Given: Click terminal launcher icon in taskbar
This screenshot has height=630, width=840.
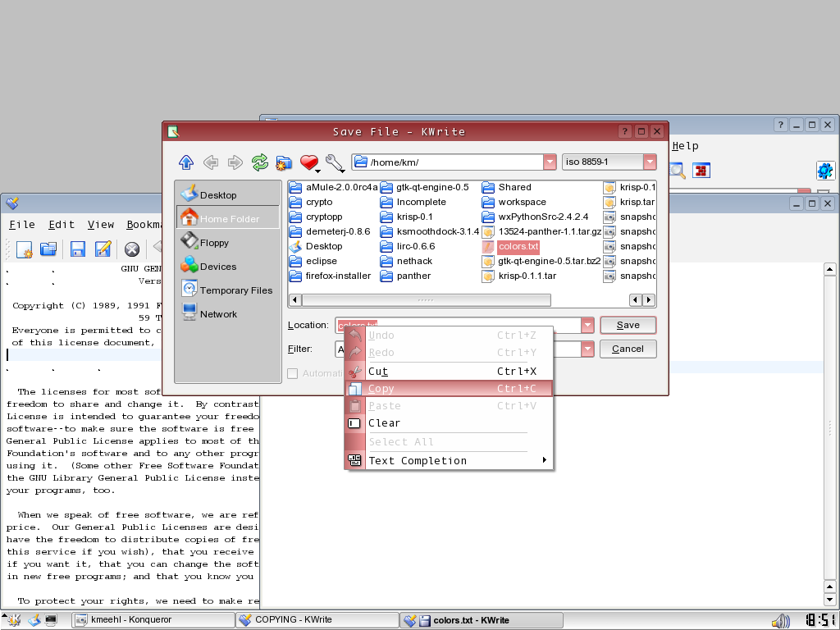Looking at the screenshot, I should [51, 620].
